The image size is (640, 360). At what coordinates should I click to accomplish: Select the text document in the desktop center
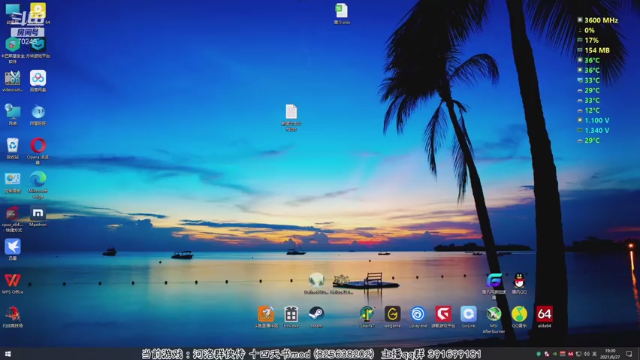291,118
